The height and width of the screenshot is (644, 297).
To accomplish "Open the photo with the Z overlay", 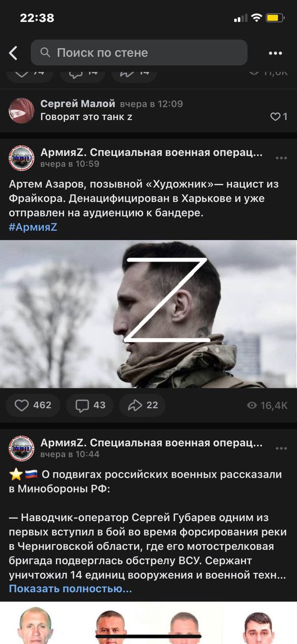I will click(148, 314).
